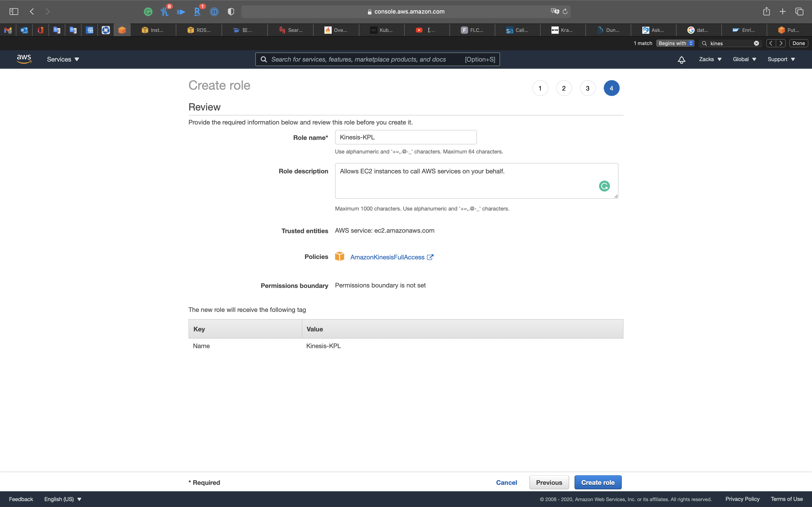Open the Global region dropdown
Image resolution: width=812 pixels, height=507 pixels.
click(x=744, y=59)
